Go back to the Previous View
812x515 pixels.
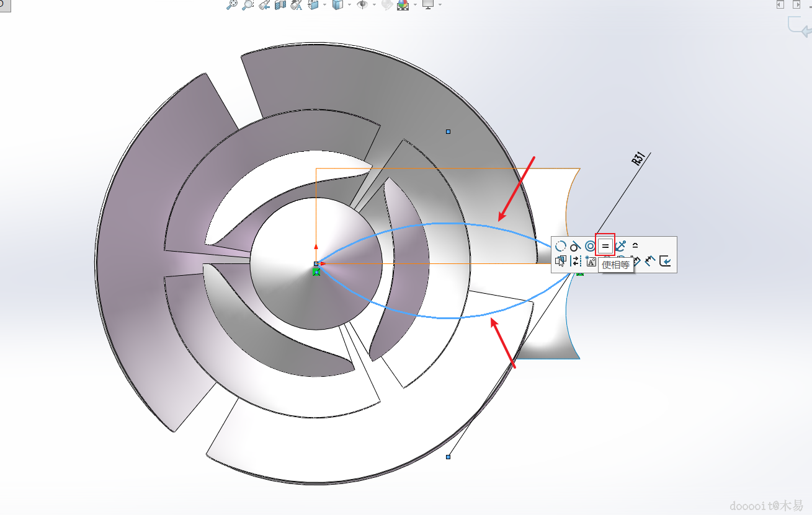point(264,5)
